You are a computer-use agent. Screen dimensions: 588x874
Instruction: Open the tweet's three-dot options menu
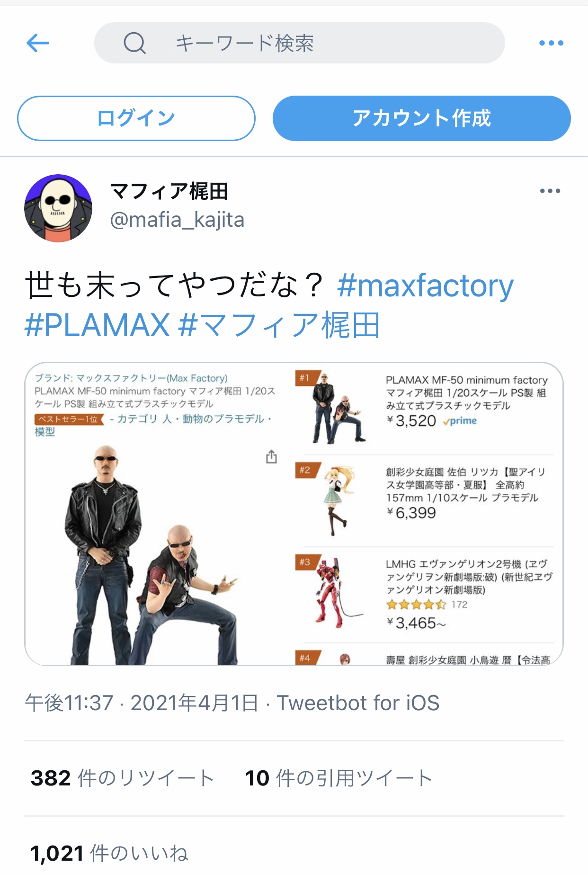point(550,191)
